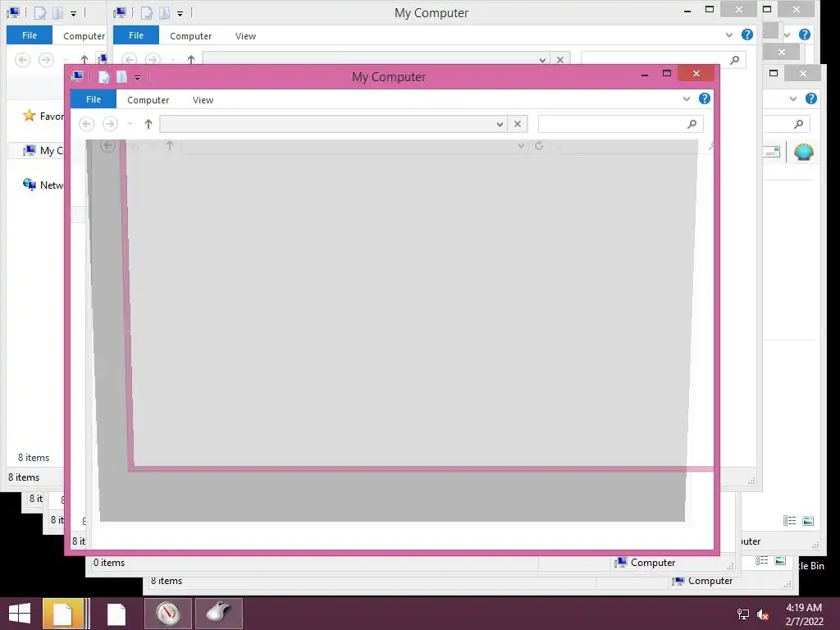Image resolution: width=840 pixels, height=630 pixels.
Task: Open recent locations dropdown in the pink-bordered window
Action: click(x=130, y=124)
